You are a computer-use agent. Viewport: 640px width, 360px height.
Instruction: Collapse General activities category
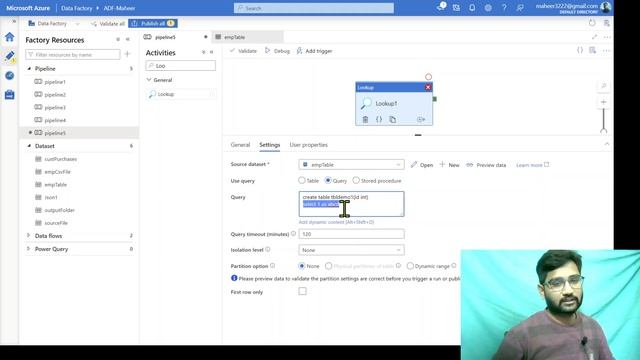point(149,80)
